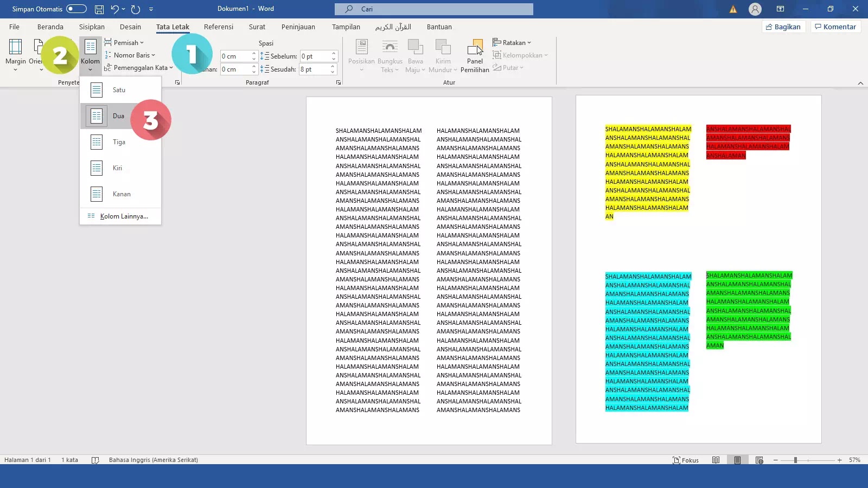Open the Ratakan dropdown
Screen dimensions: 868x488
click(x=512, y=42)
